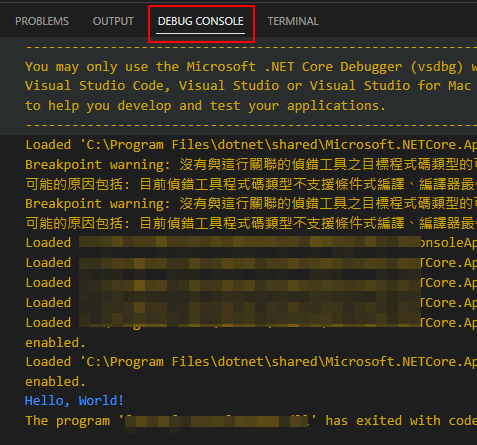This screenshot has width=477, height=445.
Task: Click the 'Visual Studio Code, Visual Studio or' line
Action: tap(248, 86)
